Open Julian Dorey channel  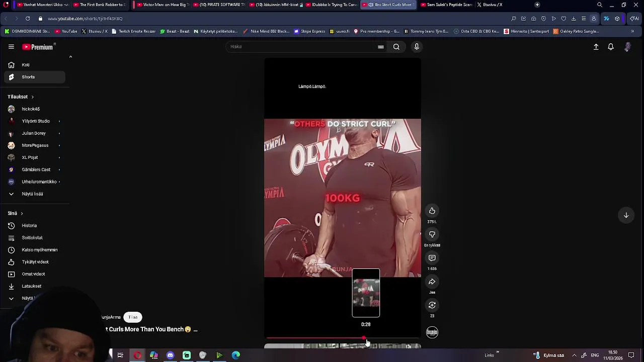pyautogui.click(x=35, y=133)
